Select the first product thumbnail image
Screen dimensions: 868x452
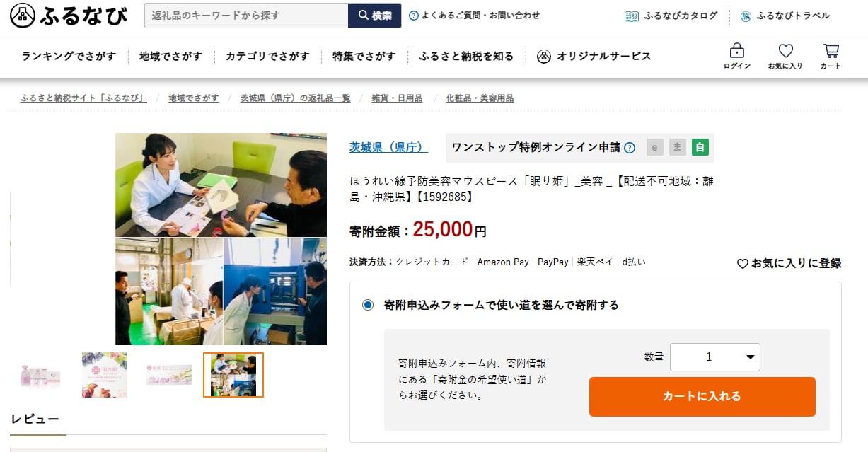[39, 375]
